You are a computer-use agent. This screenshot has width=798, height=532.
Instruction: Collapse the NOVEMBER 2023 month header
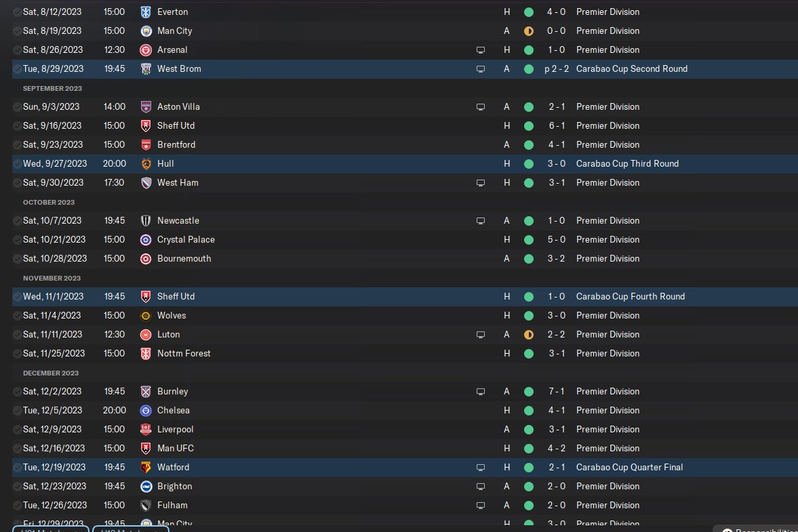(x=52, y=279)
